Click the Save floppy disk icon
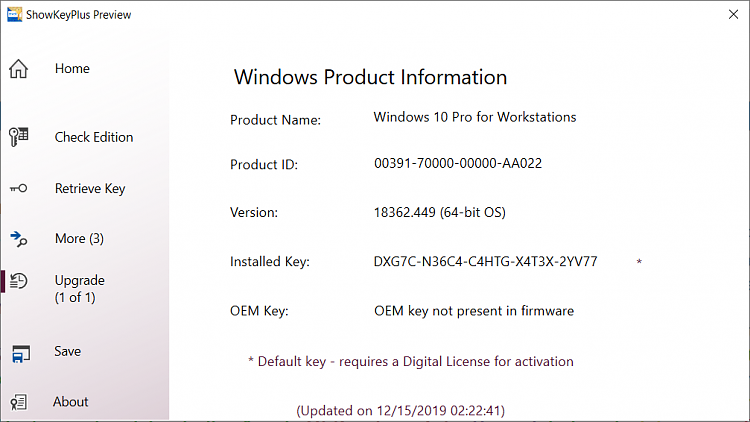Screen dimensions: 750x422 (21, 354)
